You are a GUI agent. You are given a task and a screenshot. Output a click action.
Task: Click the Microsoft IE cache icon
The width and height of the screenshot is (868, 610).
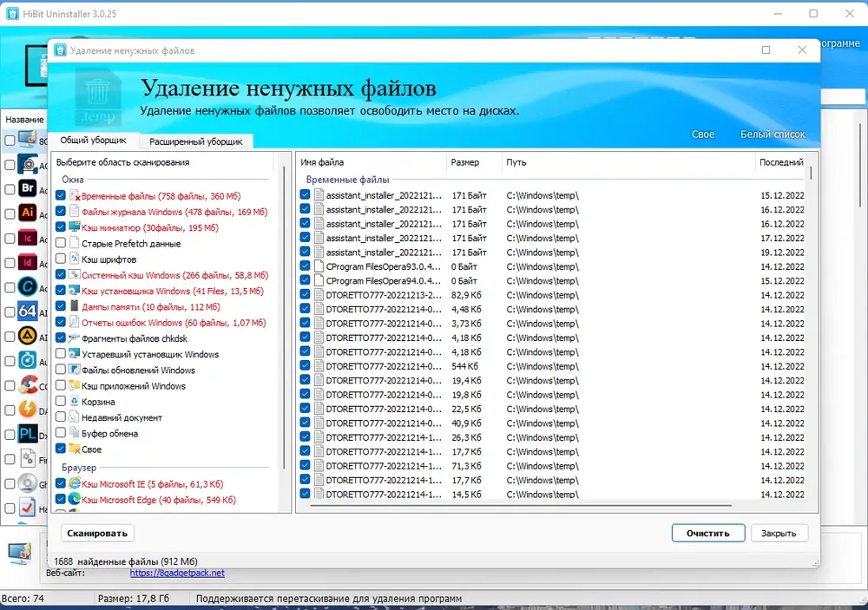coord(74,483)
